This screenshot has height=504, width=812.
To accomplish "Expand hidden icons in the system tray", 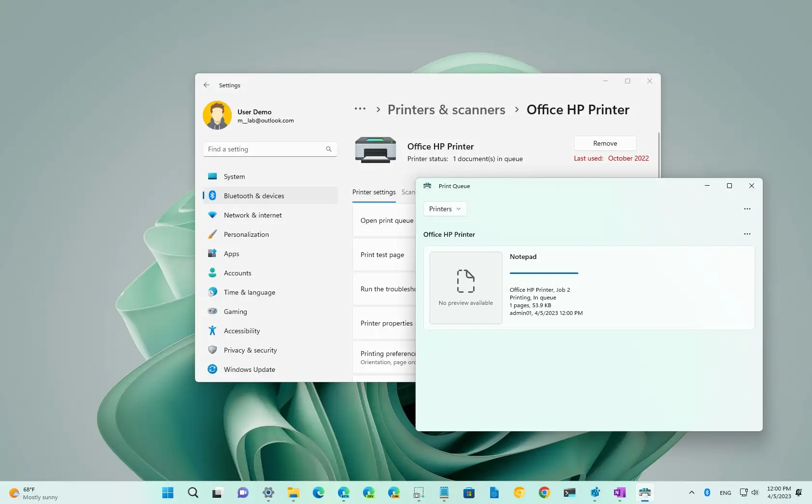I will tap(691, 492).
